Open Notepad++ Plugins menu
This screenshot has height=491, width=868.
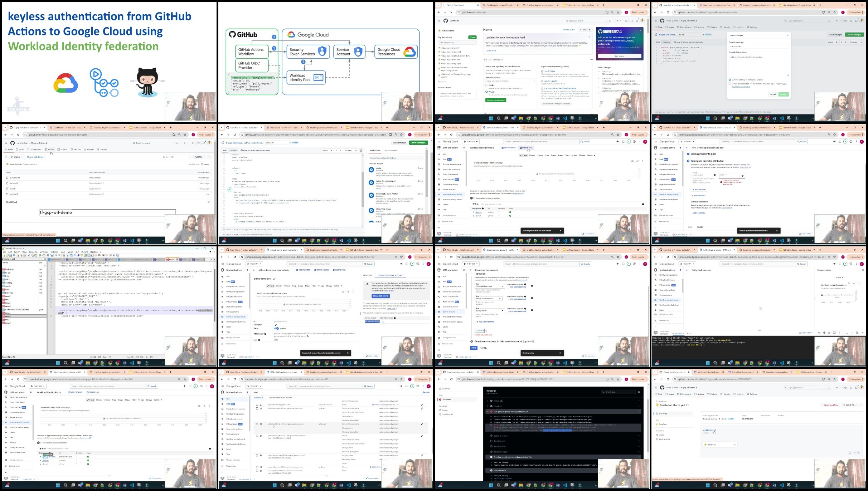[84, 252]
